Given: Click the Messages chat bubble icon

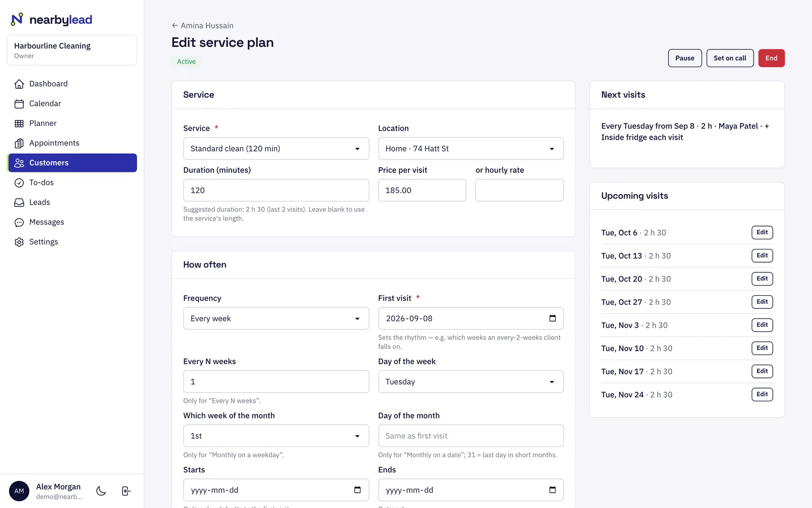Looking at the screenshot, I should 19,223.
